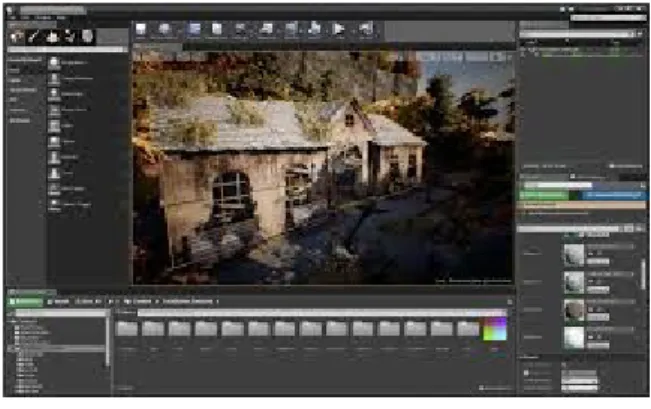Click the Details panel search field
This screenshot has height=409, width=651.
(570, 229)
